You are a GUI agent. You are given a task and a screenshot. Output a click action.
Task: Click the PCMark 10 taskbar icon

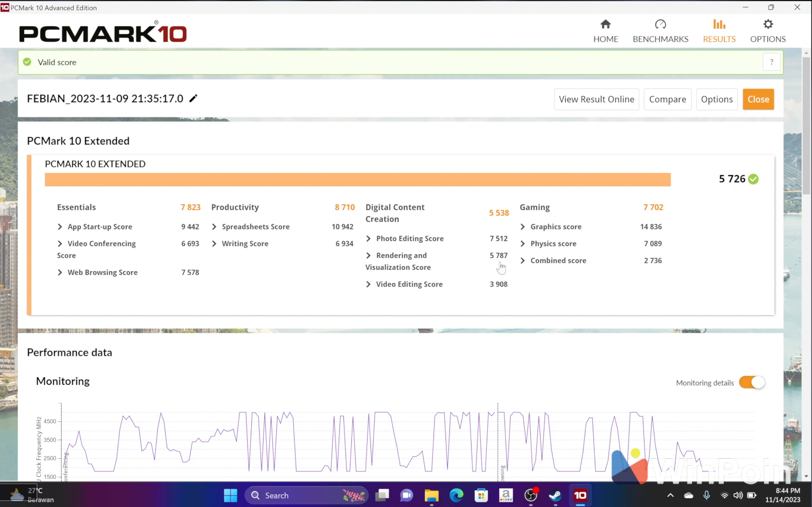coord(580,495)
